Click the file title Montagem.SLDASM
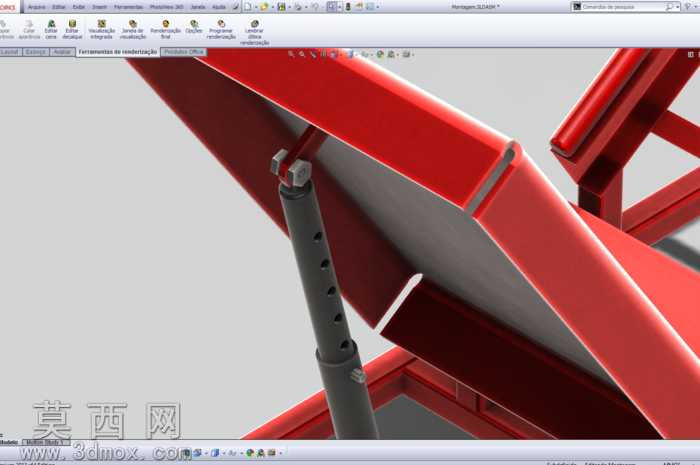 coord(475,7)
